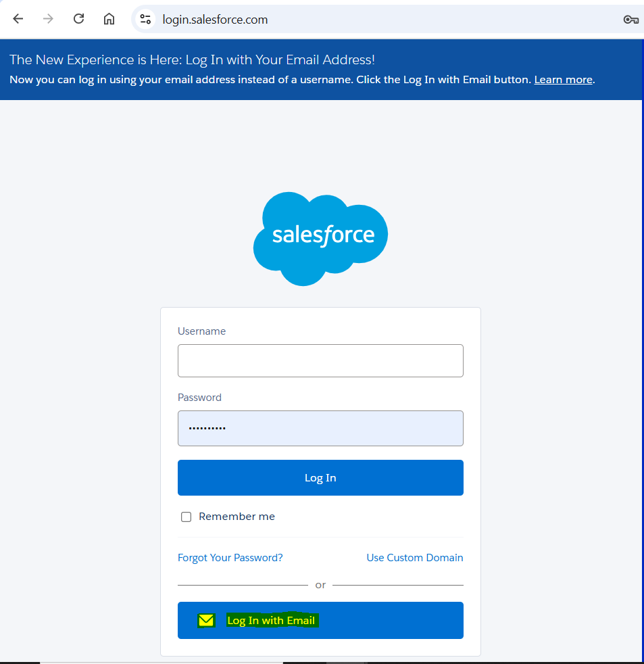644x664 pixels.
Task: Follow the Learn more banner link
Action: (563, 80)
